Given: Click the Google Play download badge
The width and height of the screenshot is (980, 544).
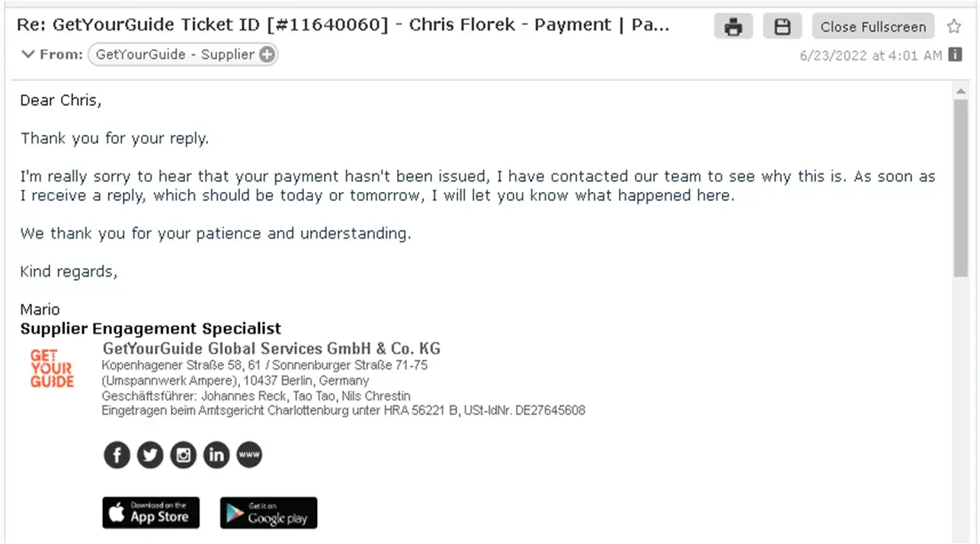Looking at the screenshot, I should pyautogui.click(x=268, y=513).
